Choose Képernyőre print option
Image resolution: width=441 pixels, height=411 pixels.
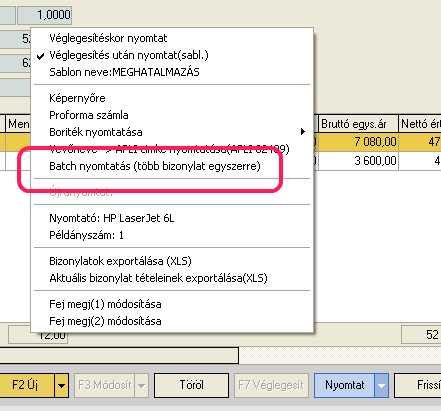pos(172,98)
